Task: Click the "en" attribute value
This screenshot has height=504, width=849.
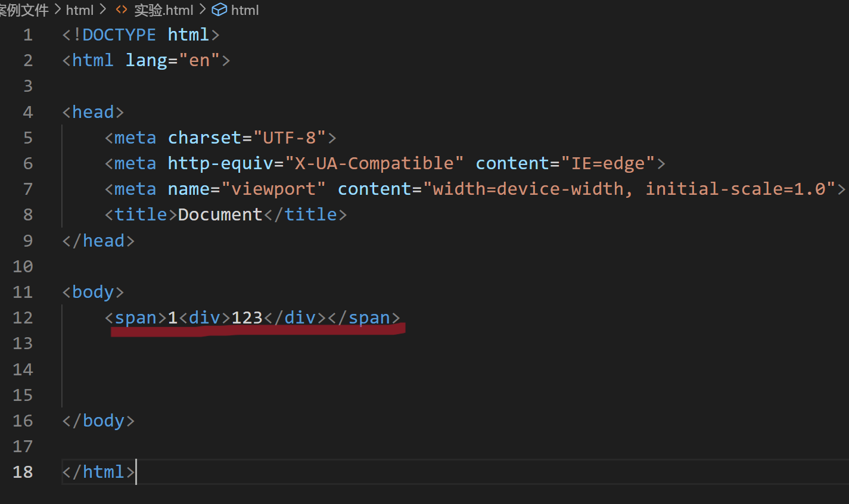Action: pos(200,60)
